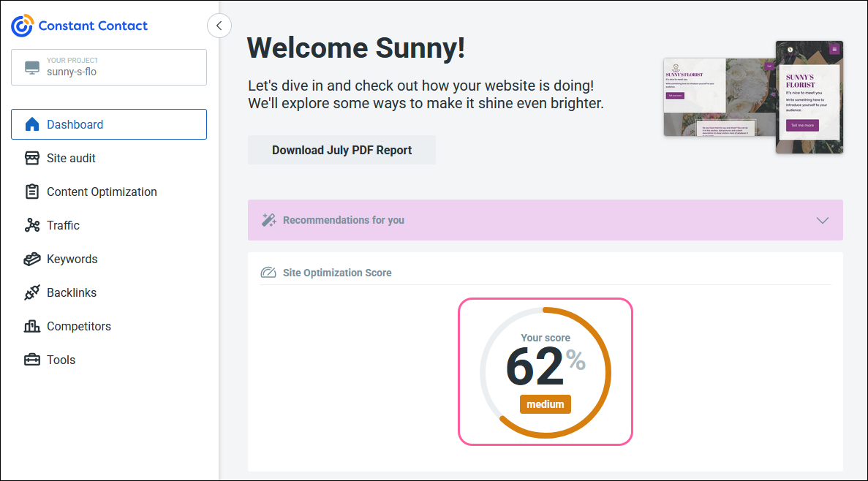This screenshot has width=868, height=481.
Task: Open the sunny-s-flo project selector
Action: [109, 67]
